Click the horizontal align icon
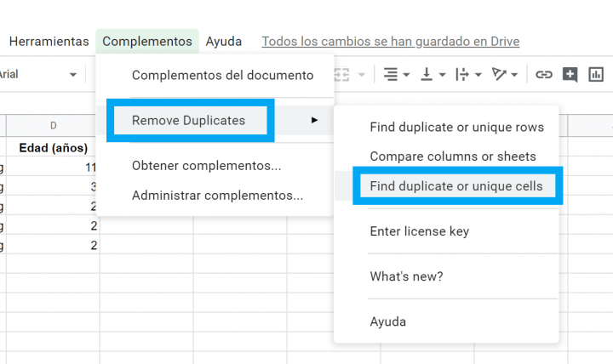 [391, 74]
